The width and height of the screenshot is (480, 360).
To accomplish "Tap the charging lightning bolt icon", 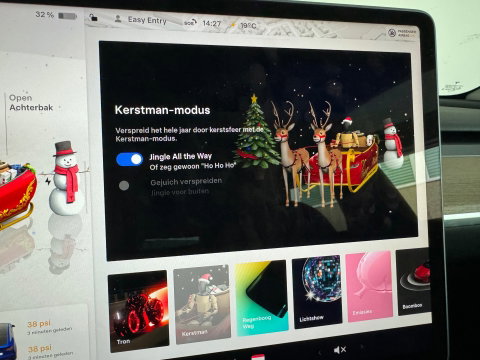I will 48,181.
